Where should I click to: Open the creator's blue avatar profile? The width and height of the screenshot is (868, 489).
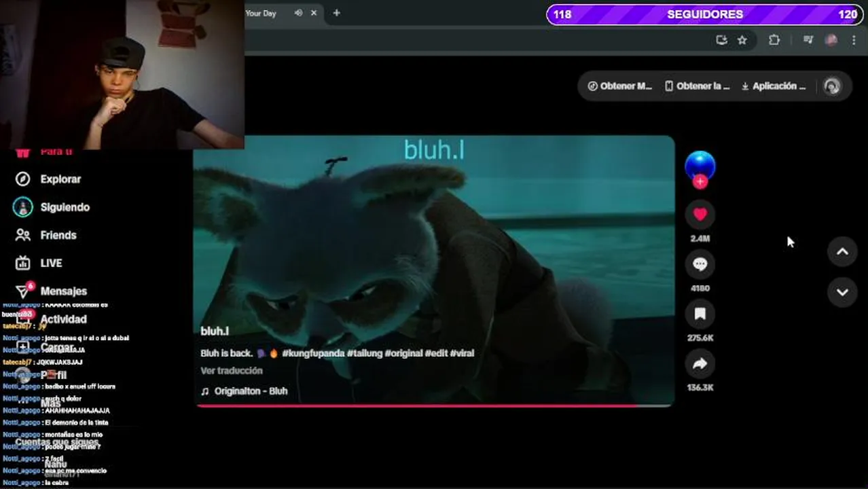coord(700,165)
